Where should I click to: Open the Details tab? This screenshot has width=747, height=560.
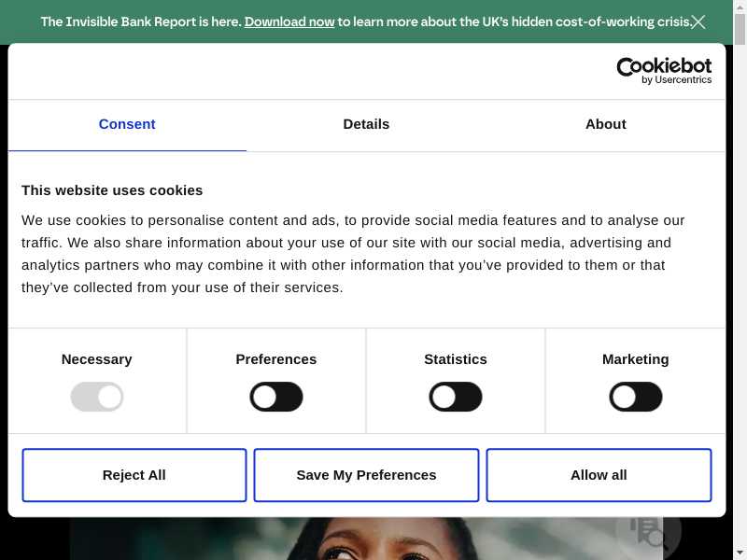coord(366,124)
